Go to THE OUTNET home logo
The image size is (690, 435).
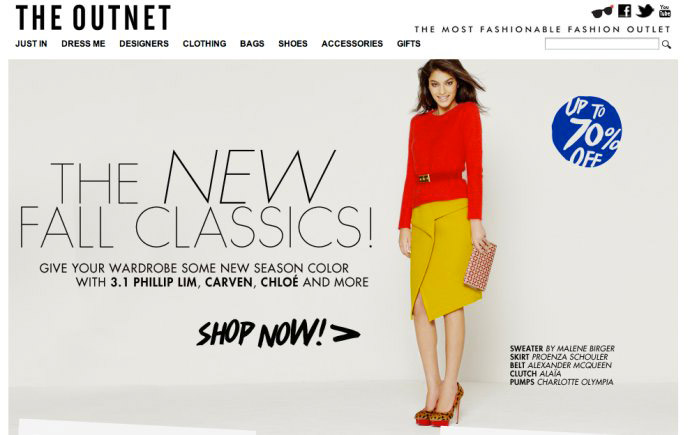93,18
